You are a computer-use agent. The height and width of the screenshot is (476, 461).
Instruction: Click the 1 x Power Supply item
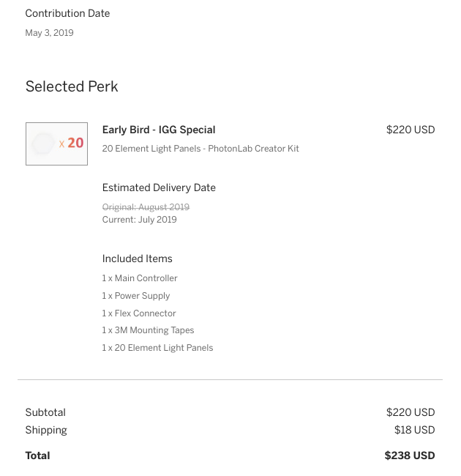coord(136,296)
